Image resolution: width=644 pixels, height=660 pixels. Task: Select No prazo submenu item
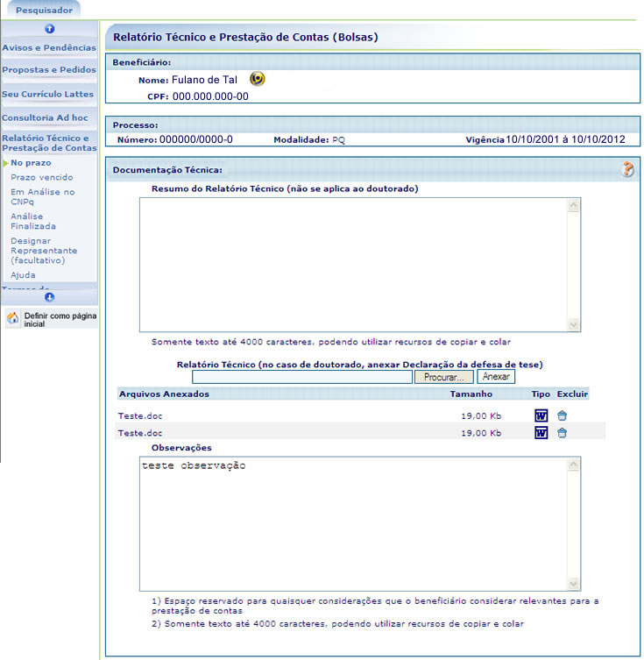pos(31,163)
